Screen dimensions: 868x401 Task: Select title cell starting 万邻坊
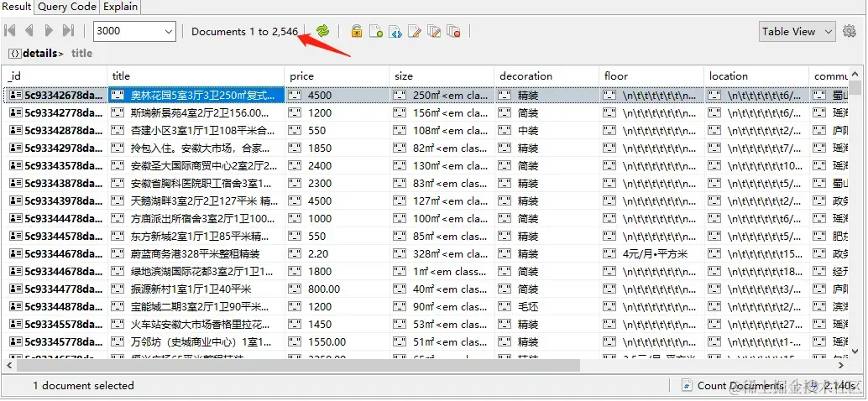tap(196, 341)
